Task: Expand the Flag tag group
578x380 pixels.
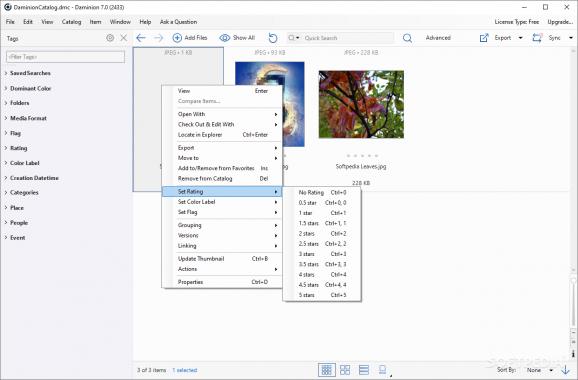Action: pyautogui.click(x=6, y=133)
